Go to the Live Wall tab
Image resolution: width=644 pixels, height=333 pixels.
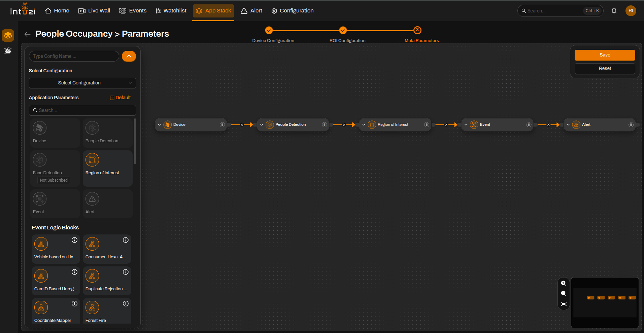tap(94, 11)
